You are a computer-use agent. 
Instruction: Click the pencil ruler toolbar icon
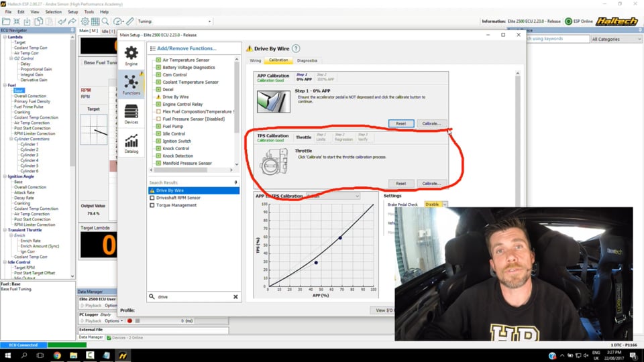click(130, 21)
